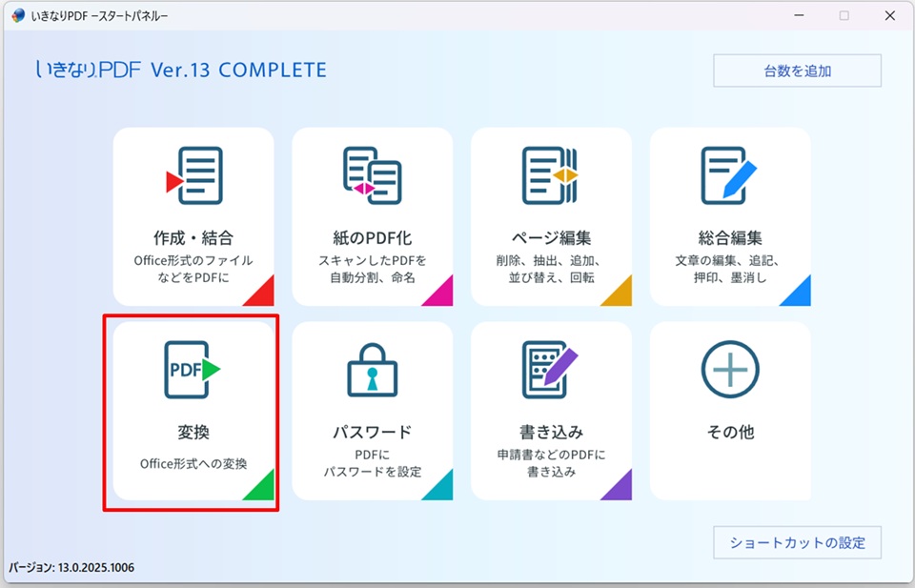Click the green corner triangle on 変換
This screenshot has width=915, height=588.
pos(263,489)
